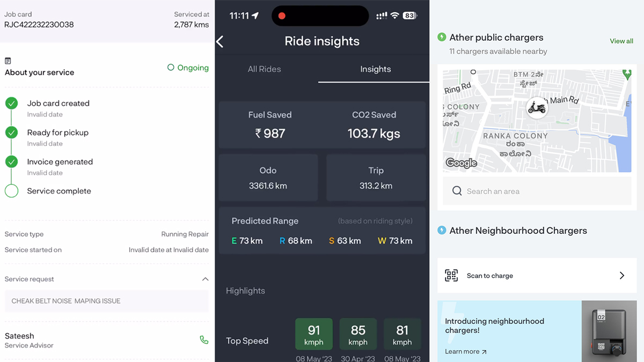
Task: Tap the Job card created checkmark
Action: pos(12,104)
